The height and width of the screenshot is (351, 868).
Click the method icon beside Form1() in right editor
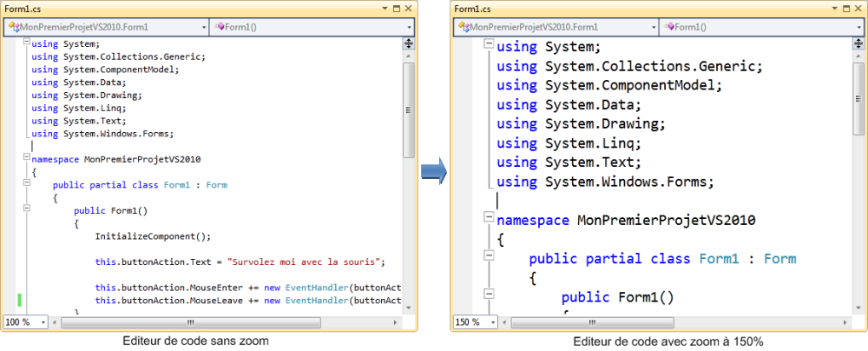pyautogui.click(x=667, y=27)
